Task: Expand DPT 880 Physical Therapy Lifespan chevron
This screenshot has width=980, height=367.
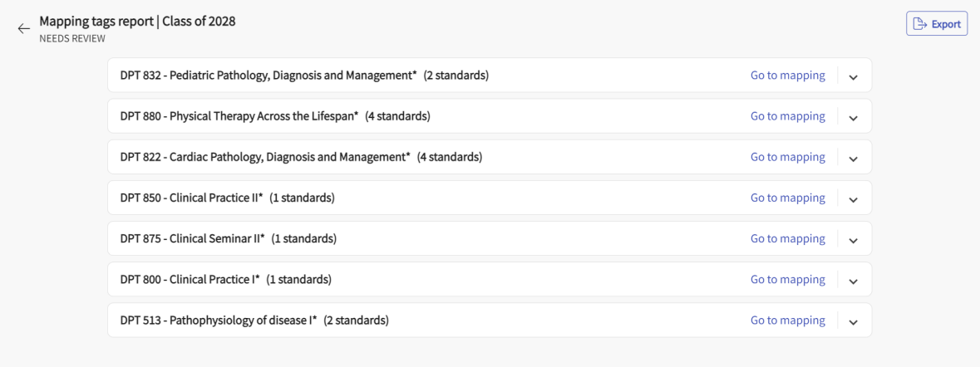Action: (853, 117)
